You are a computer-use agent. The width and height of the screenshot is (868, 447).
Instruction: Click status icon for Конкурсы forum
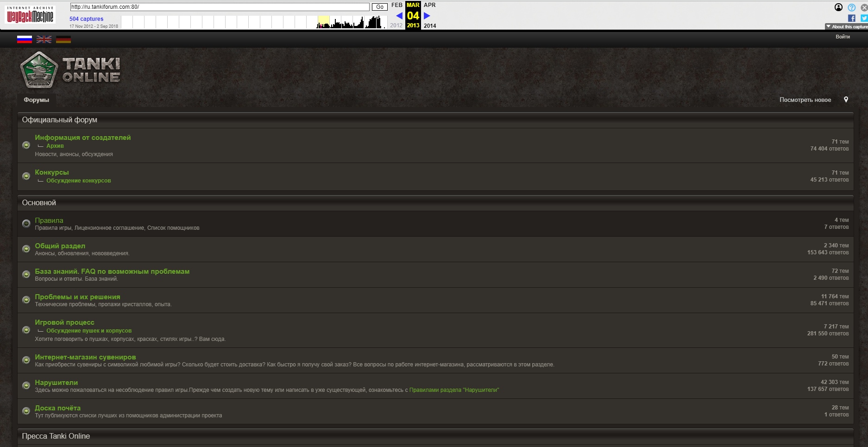pos(26,176)
